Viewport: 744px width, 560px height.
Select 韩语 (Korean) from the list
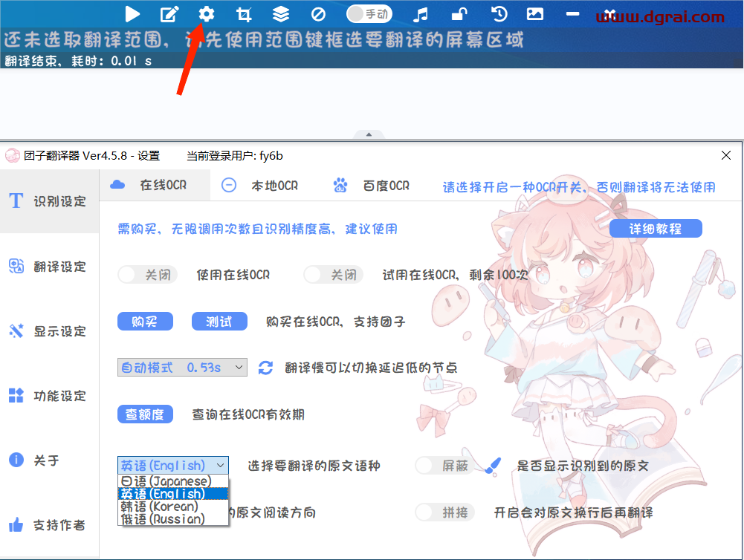pyautogui.click(x=173, y=507)
